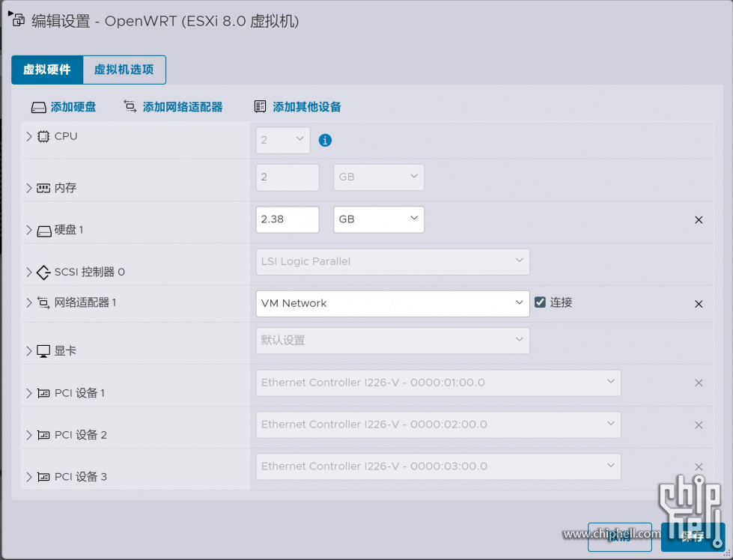Screen dimensions: 733x560
Task: Click the 保存 button
Action: coord(692,537)
